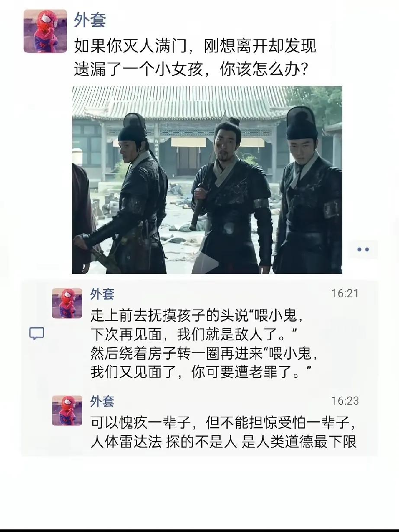The width and height of the screenshot is (399, 532).
Task: Open the two-dot more options button
Action: pyautogui.click(x=363, y=249)
